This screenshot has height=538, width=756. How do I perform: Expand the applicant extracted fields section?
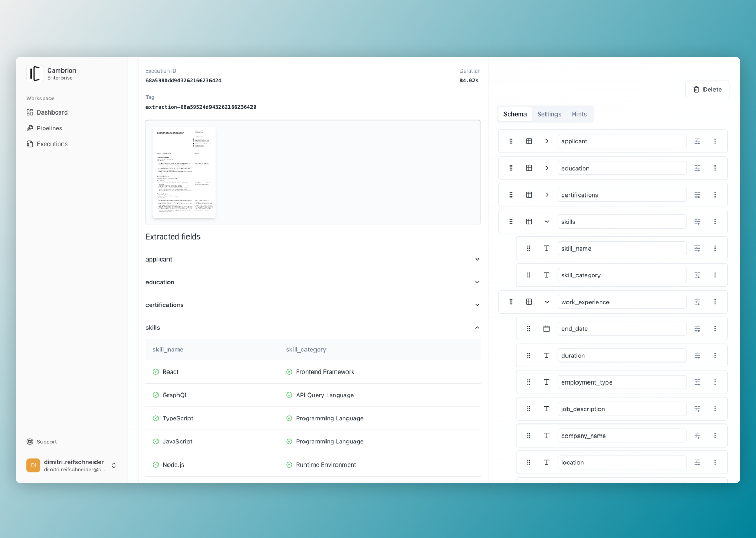point(477,260)
